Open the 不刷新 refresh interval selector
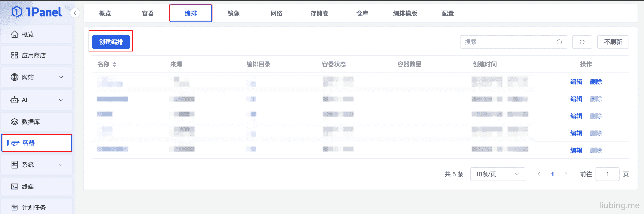644x214 pixels. click(x=613, y=42)
